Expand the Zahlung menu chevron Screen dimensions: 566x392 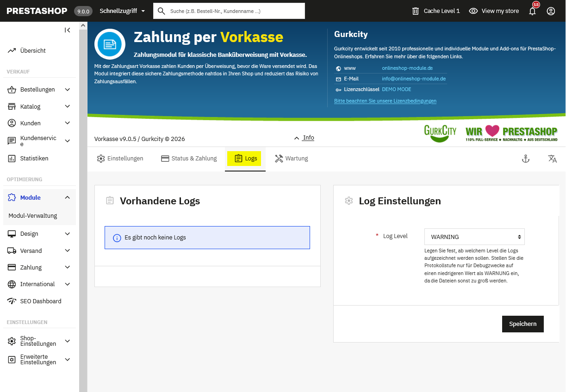coord(68,267)
